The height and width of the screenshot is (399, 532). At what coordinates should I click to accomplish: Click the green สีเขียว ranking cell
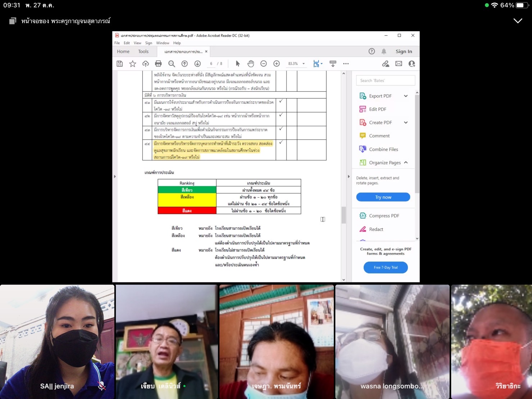[x=187, y=190]
